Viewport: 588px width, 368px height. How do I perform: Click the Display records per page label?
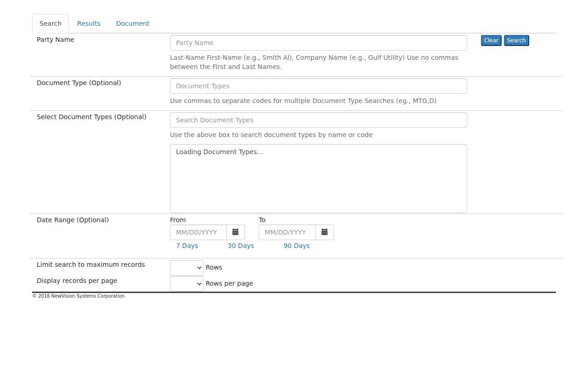pos(77,281)
